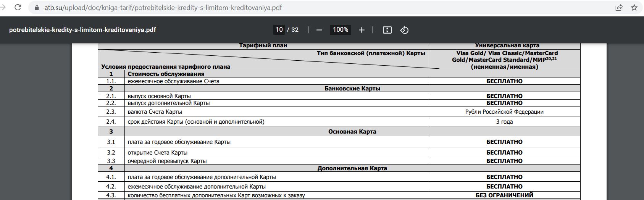Bookmark this page with the star icon

tap(634, 8)
